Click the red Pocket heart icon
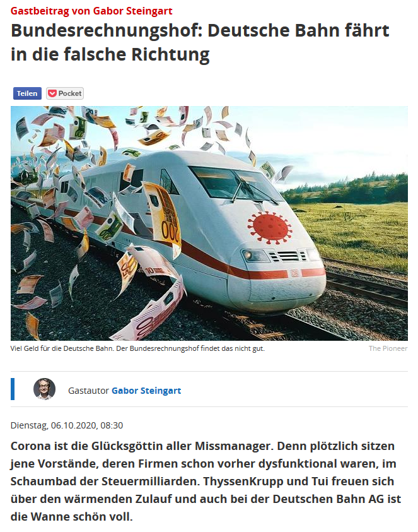This screenshot has height=532, width=418. point(52,93)
